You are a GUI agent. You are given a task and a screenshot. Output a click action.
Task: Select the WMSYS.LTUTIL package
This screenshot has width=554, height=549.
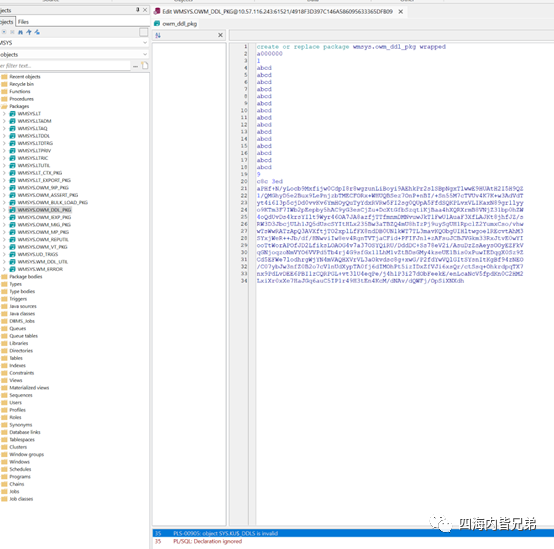[34, 166]
